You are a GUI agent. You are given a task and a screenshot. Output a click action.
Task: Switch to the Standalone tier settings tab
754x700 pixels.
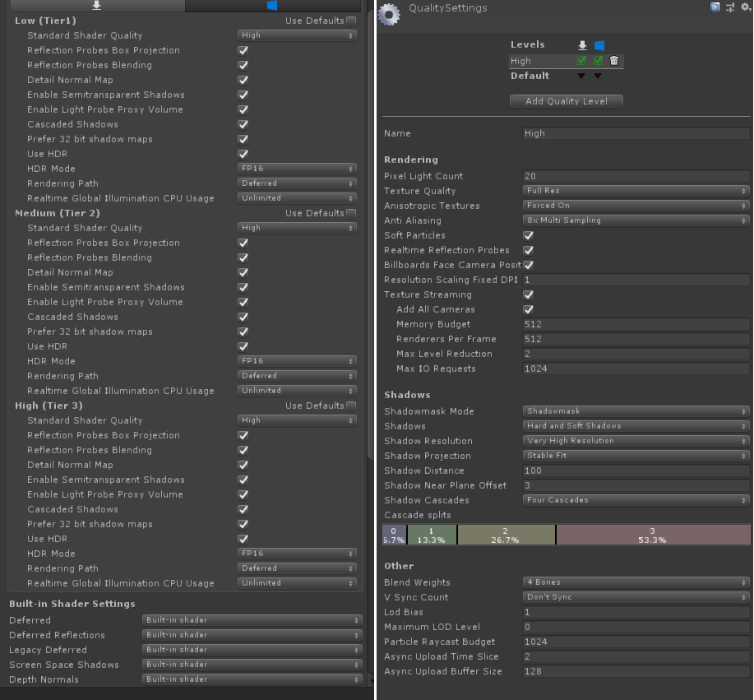click(x=95, y=6)
